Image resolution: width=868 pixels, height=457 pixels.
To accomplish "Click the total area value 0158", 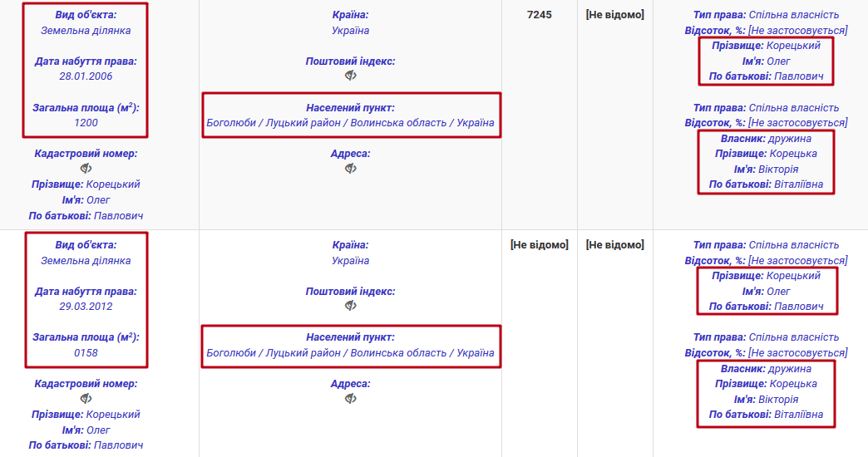I will click(86, 353).
